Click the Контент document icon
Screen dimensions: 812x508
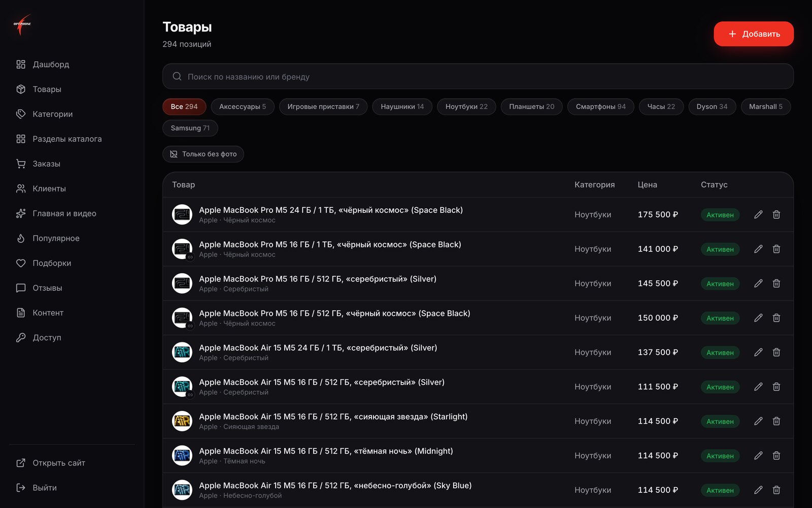click(x=21, y=313)
